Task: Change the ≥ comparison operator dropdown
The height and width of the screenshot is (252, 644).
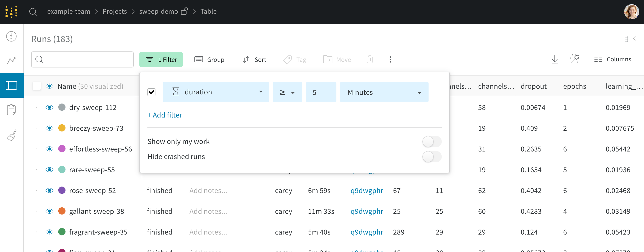Action: click(287, 92)
